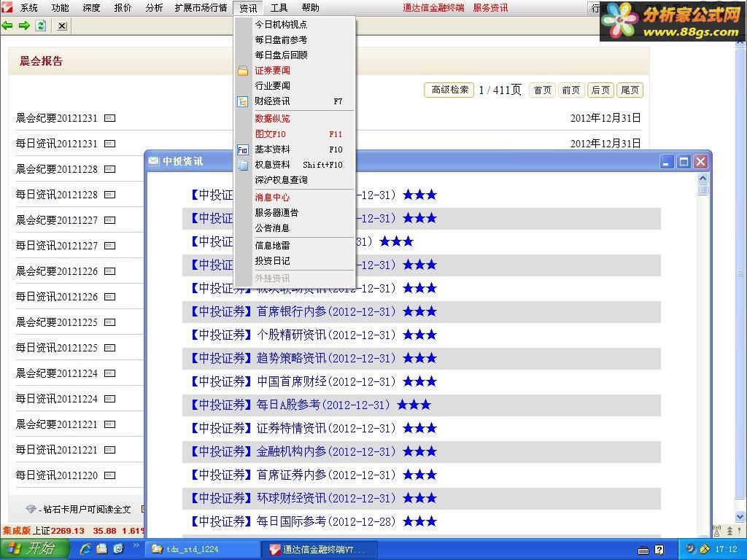Open 服务器通告 menu entry
747x560 pixels.
tap(295, 212)
